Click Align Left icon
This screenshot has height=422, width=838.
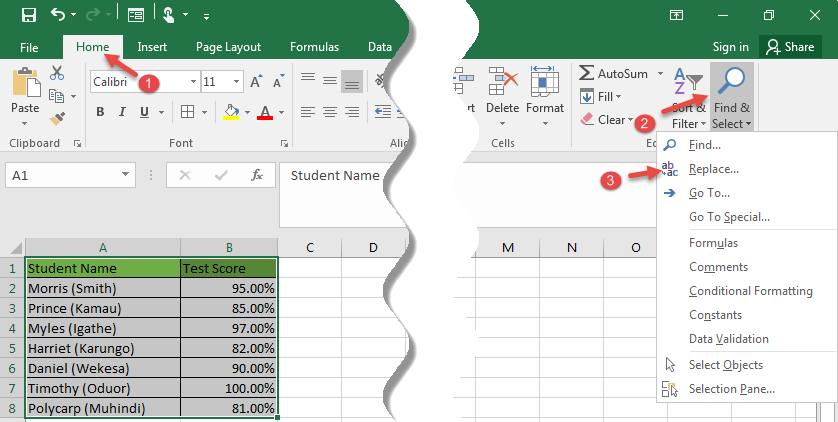click(307, 112)
